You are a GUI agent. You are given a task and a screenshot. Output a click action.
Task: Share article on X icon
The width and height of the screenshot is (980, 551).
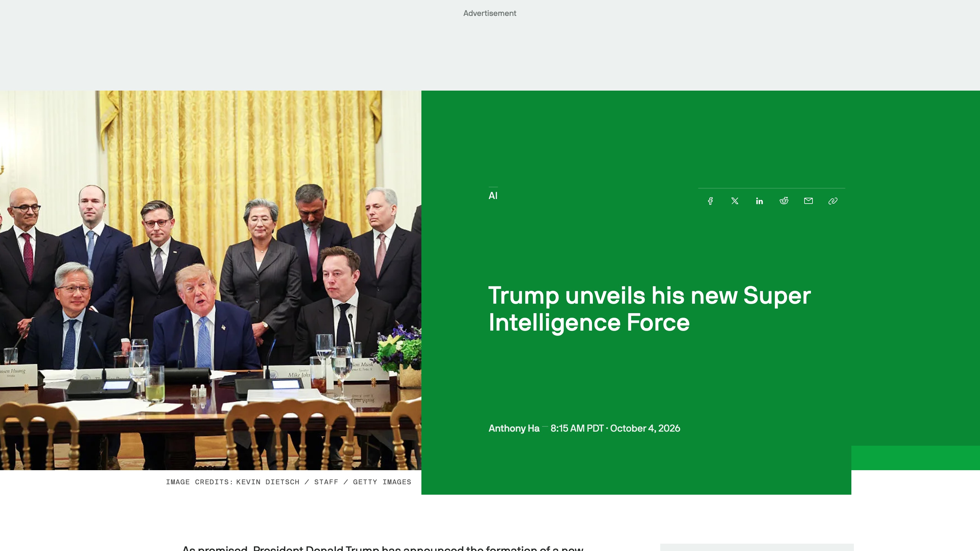[x=735, y=201]
